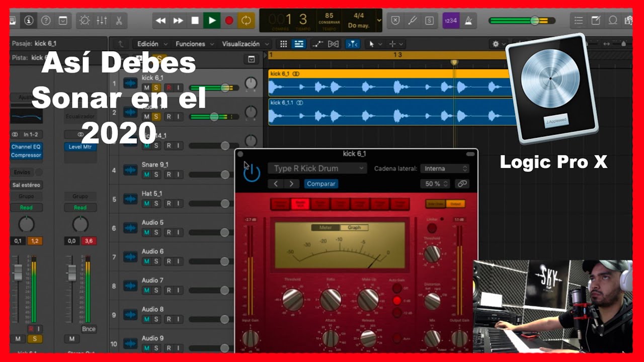Record-enable the kick 6_1 track
The image size is (644, 362).
click(x=169, y=87)
